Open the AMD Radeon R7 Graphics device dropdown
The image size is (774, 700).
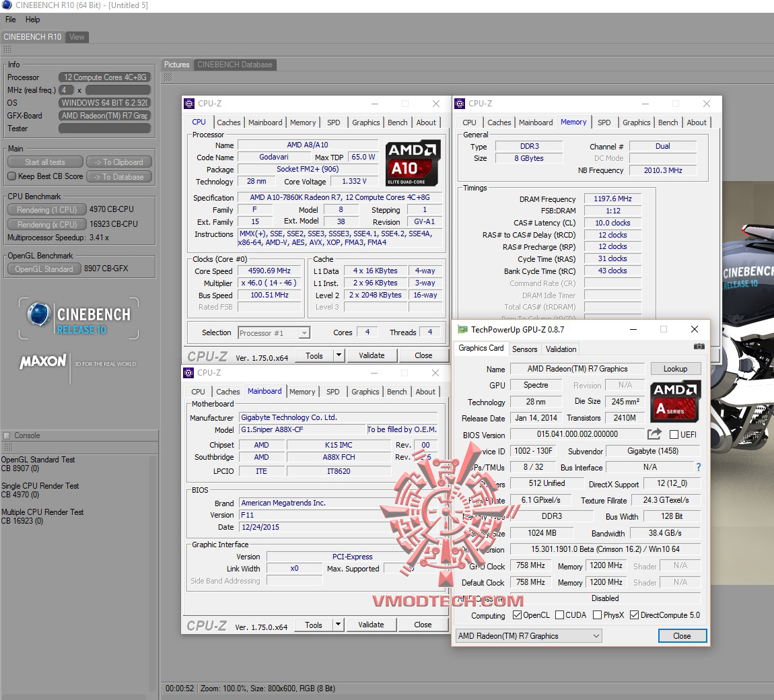point(528,636)
